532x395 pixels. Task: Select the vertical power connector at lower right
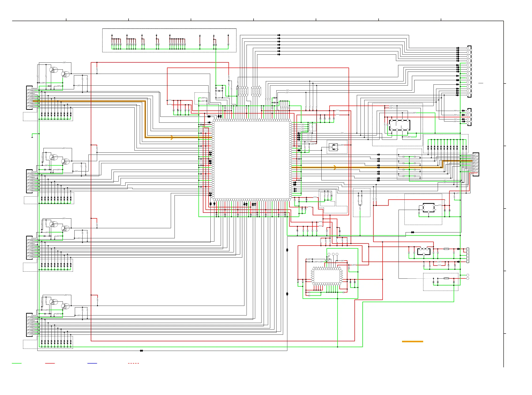coord(468,255)
